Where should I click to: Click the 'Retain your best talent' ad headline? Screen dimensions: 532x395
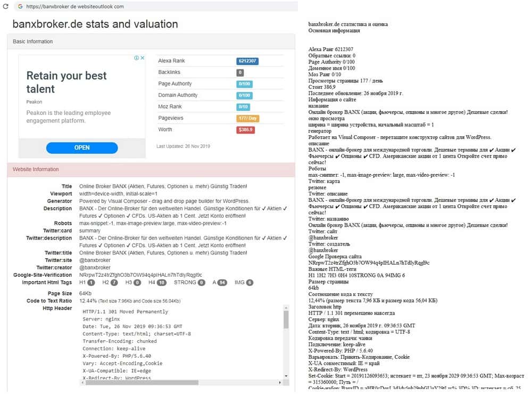(x=66, y=82)
